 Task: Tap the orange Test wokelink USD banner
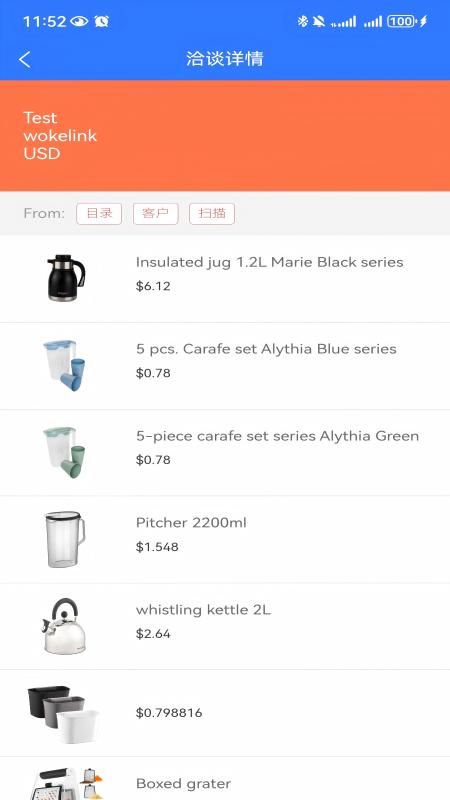tap(225, 136)
